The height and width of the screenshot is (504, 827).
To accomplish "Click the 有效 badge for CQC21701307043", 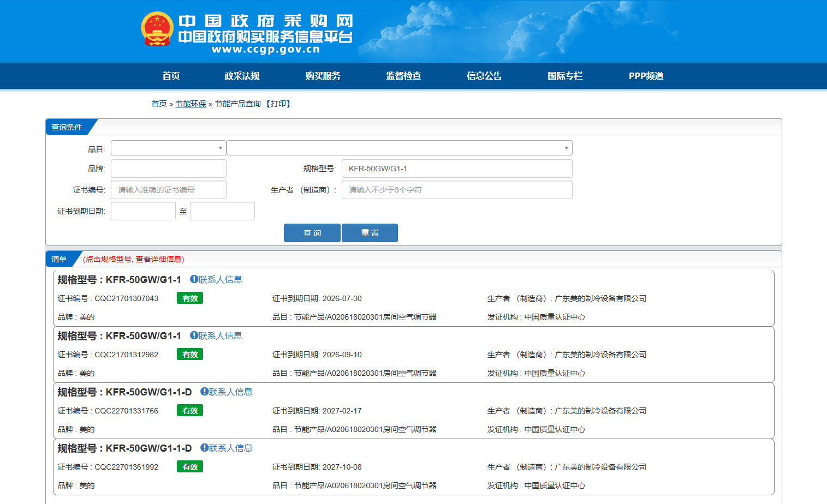I will [x=190, y=298].
